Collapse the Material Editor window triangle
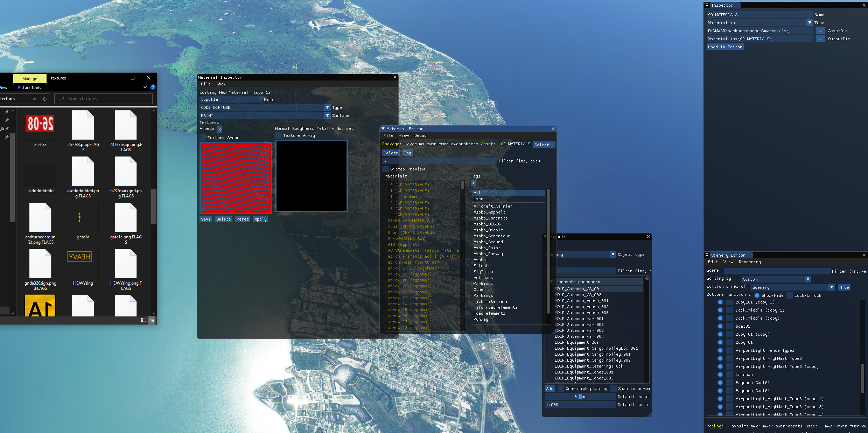Viewport: 868px width, 433px height. coord(383,129)
